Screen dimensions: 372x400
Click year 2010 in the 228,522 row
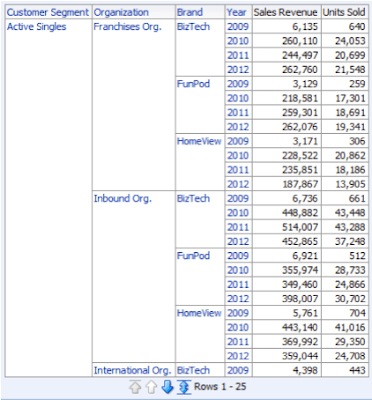click(238, 156)
